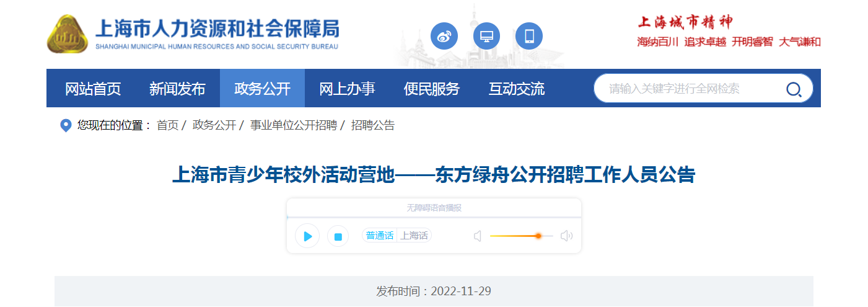
Task: Click the desktop computer version icon
Action: click(486, 37)
